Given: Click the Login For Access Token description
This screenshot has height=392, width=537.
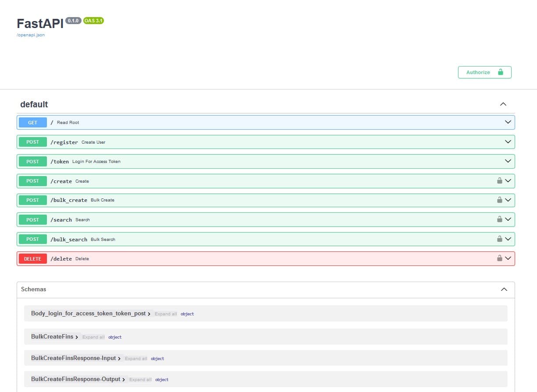Looking at the screenshot, I should click(96, 162).
